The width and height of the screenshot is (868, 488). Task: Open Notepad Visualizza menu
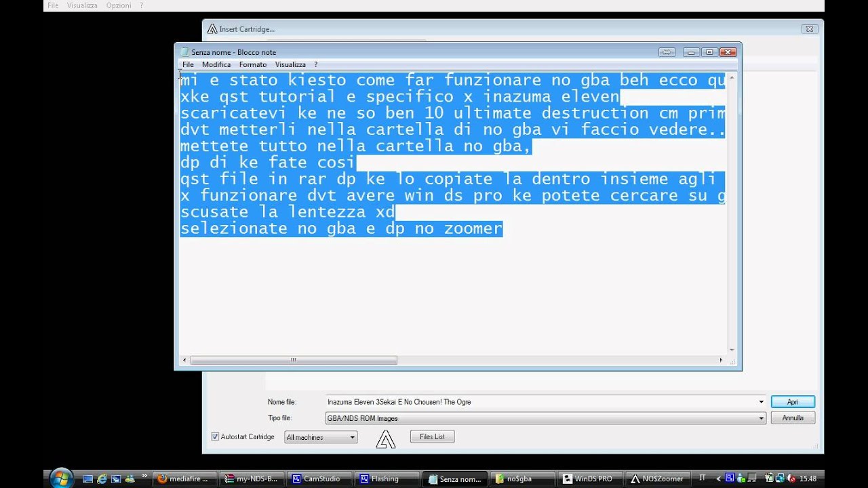pyautogui.click(x=290, y=64)
